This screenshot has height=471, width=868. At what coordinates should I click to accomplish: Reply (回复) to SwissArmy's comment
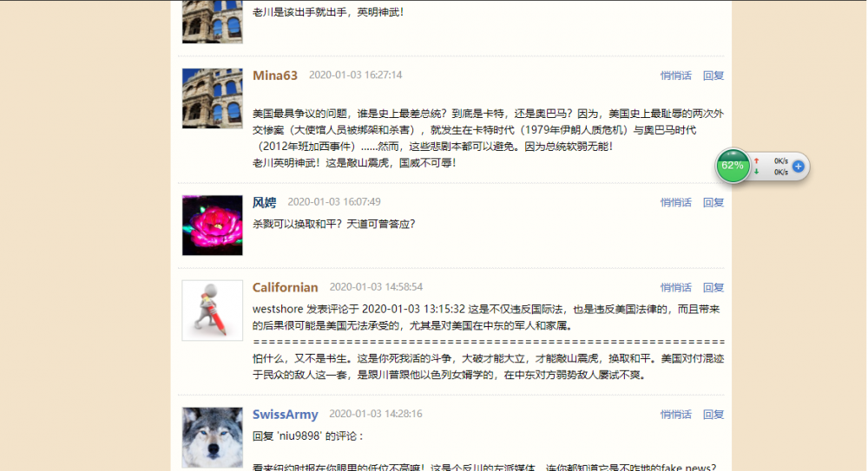tap(713, 415)
